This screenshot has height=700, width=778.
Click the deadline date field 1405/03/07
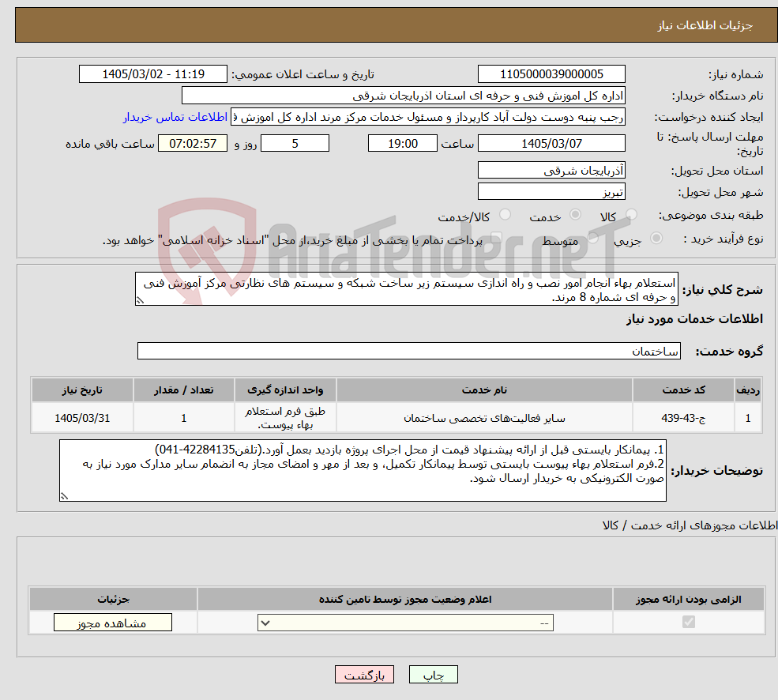point(551,144)
